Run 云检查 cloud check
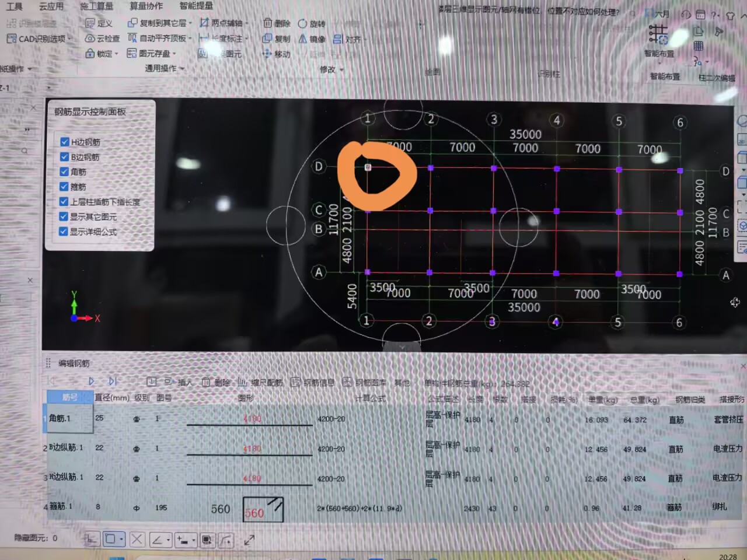The image size is (747, 560). [102, 38]
